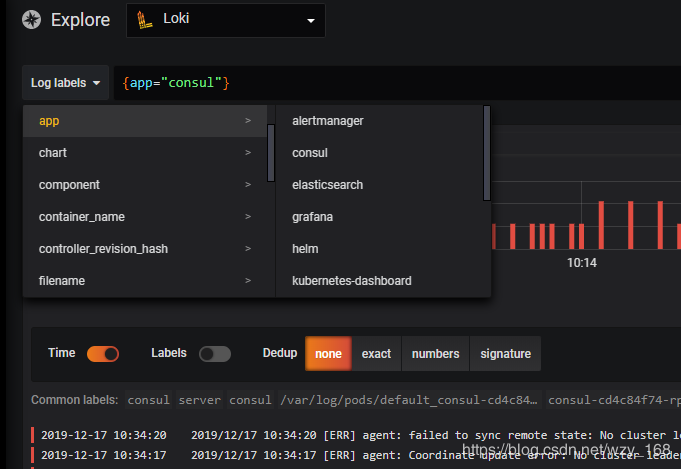
Task: Click the Loki datasource flame icon
Action: (145, 20)
